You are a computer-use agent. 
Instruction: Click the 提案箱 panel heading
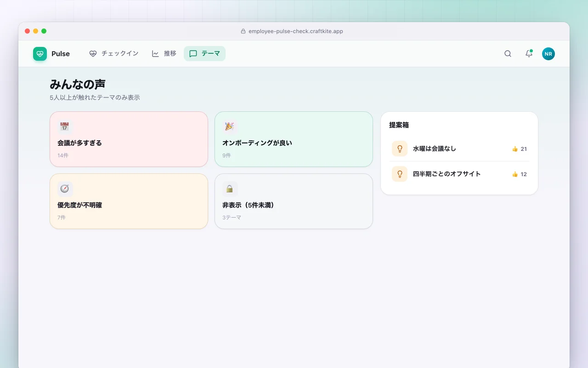click(399, 125)
